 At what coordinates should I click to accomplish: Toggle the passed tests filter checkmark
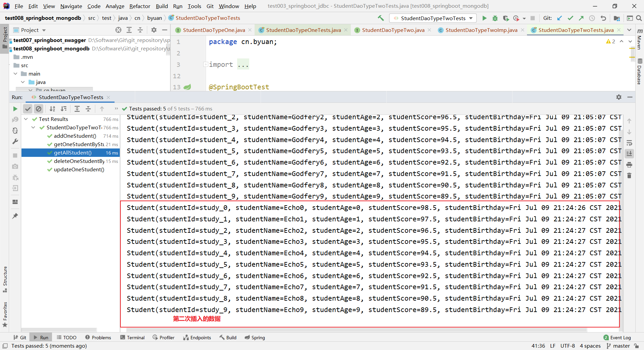pos(28,109)
